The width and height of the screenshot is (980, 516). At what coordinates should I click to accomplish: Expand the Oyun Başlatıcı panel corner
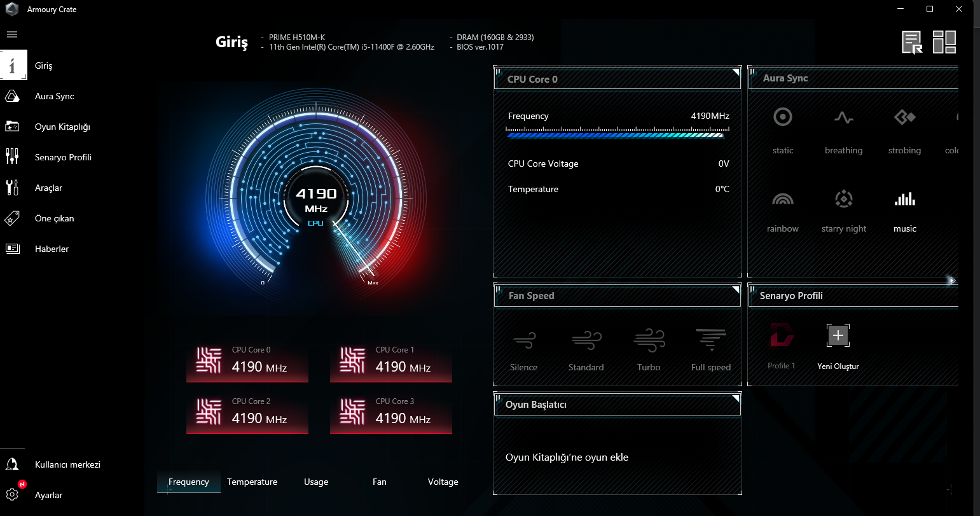pyautogui.click(x=736, y=399)
